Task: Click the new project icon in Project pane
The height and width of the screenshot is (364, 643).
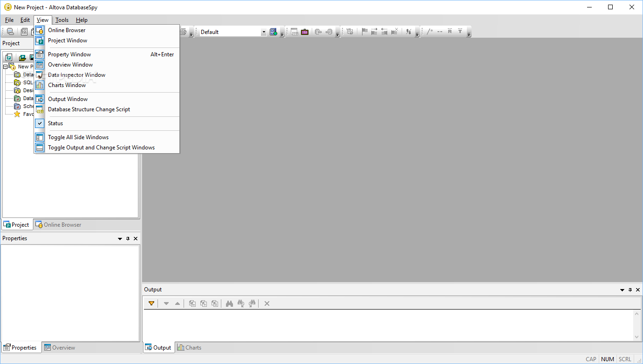Action: tap(9, 57)
